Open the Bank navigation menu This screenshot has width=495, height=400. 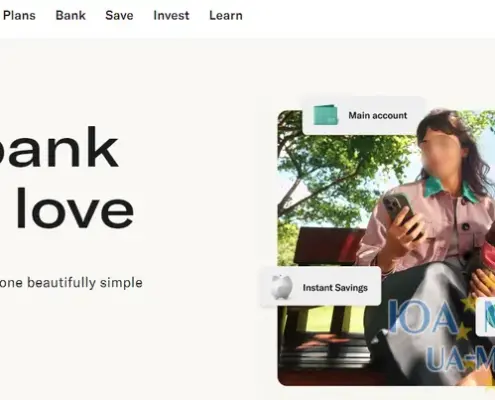point(71,16)
